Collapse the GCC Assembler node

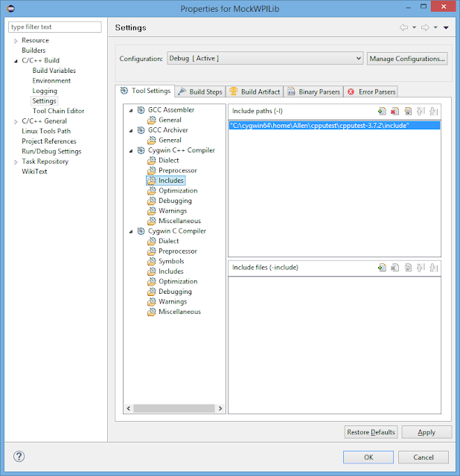click(131, 111)
